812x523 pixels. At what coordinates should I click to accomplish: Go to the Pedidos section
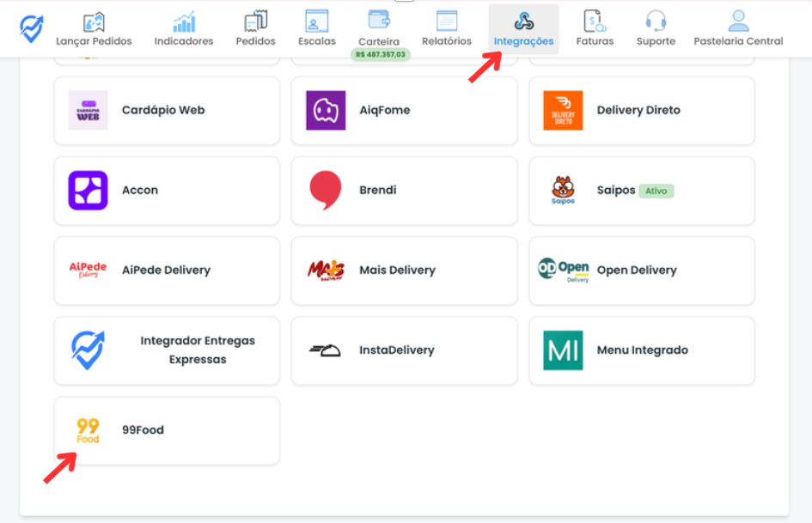[x=255, y=29]
